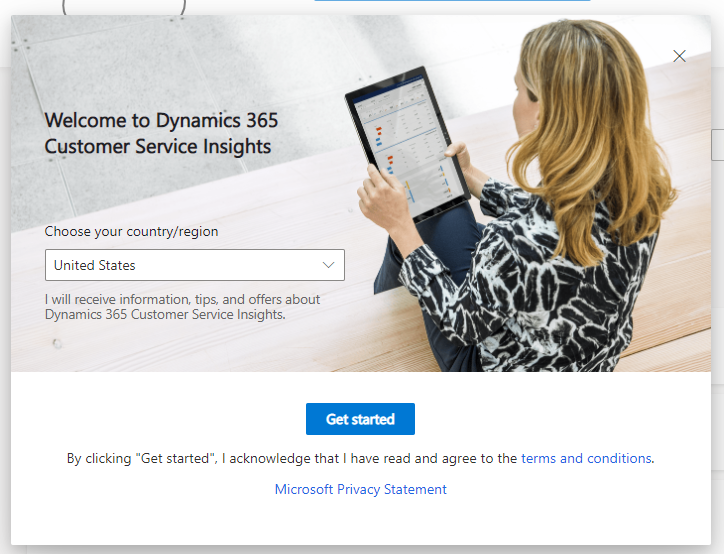Click the tablet in the hero photo
This screenshot has width=724, height=554.
[x=408, y=144]
